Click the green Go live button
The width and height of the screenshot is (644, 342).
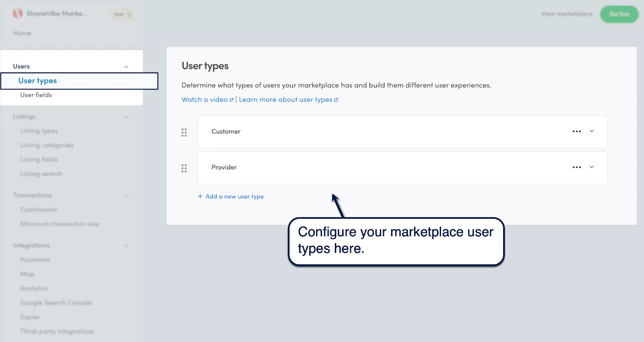click(x=619, y=14)
